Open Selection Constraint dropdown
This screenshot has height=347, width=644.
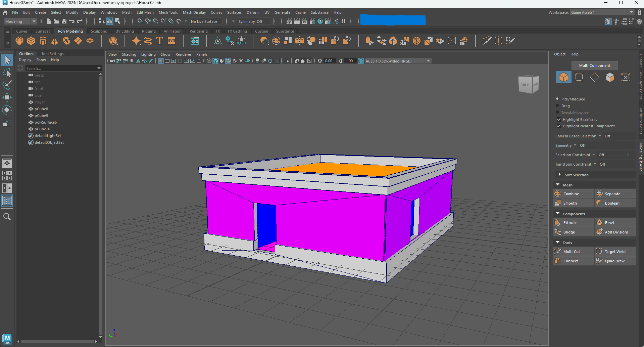pos(594,155)
